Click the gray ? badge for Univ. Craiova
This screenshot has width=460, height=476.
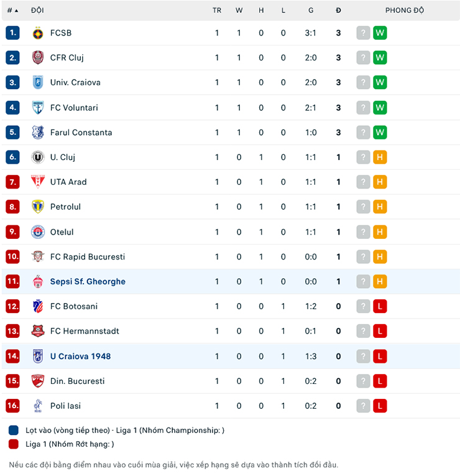(363, 83)
